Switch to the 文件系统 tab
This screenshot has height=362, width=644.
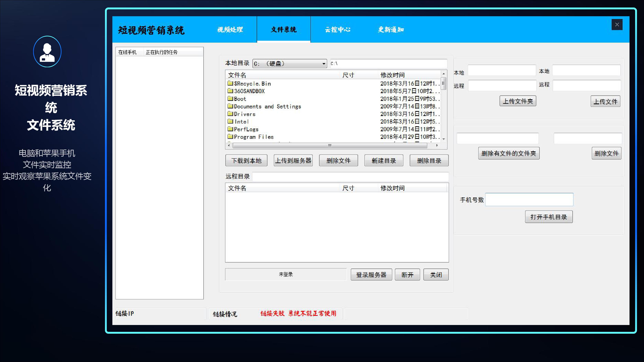click(x=284, y=29)
